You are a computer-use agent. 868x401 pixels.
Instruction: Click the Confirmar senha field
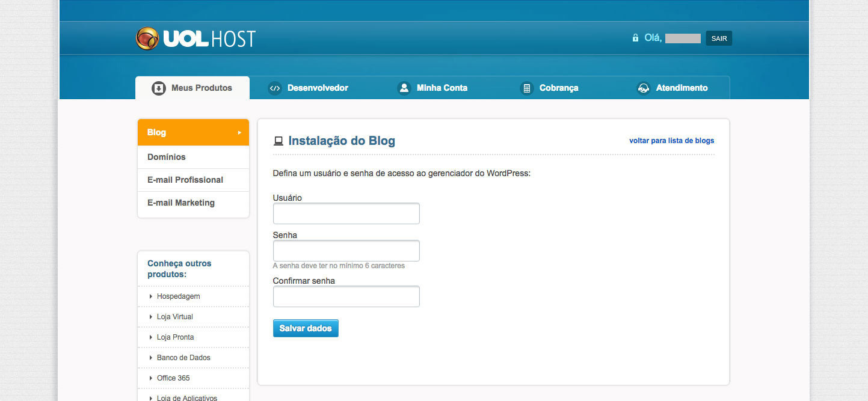coord(346,296)
